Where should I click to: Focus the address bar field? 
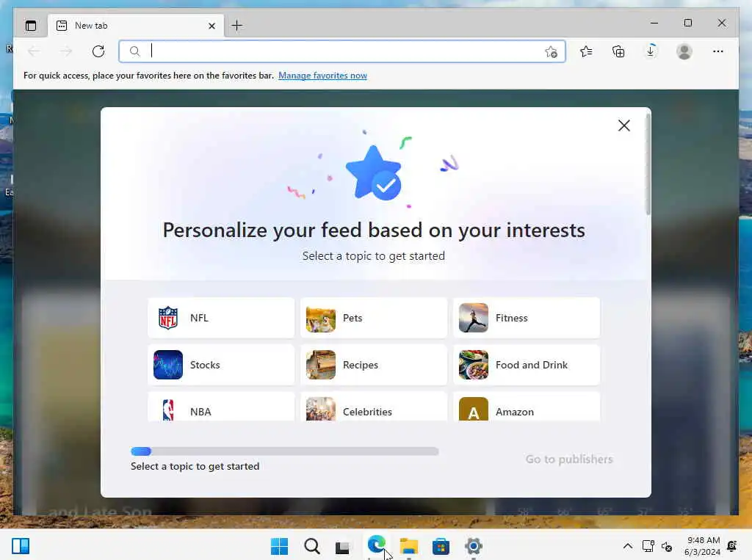(x=342, y=51)
